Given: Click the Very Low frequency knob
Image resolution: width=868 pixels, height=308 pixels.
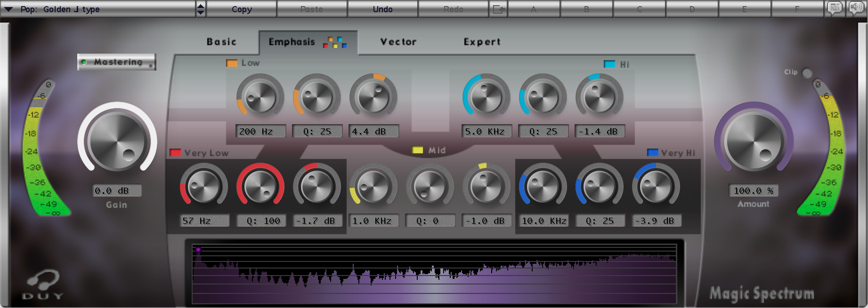Looking at the screenshot, I should pyautogui.click(x=204, y=186).
